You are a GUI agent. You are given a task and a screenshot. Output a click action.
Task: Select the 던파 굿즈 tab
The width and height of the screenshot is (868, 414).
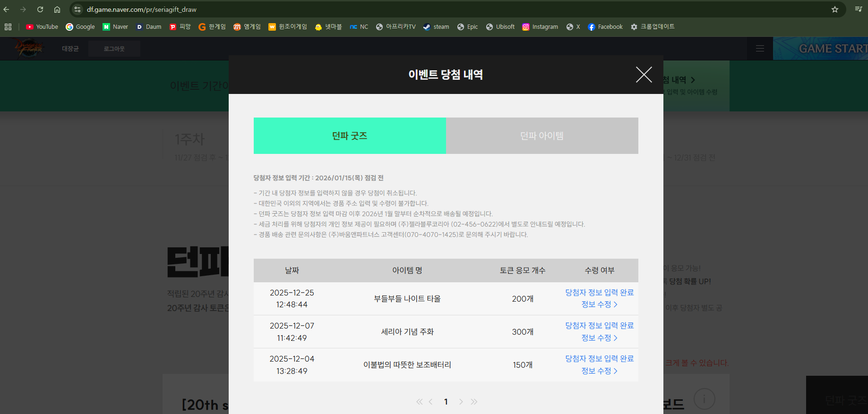point(350,136)
